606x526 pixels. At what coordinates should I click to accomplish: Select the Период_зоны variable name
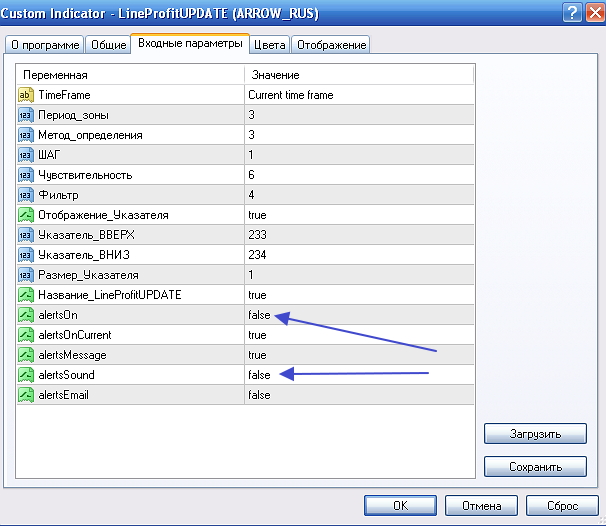[73, 115]
